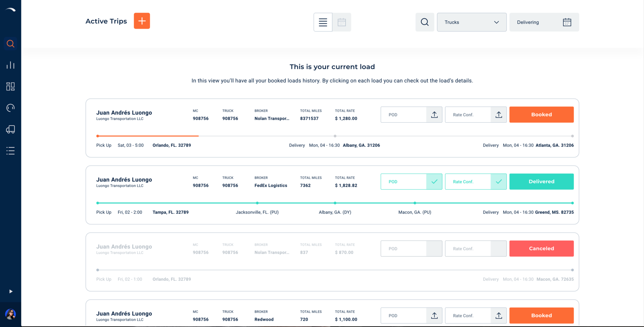Image resolution: width=644 pixels, height=327 pixels.
Task: Click the Canceled status button
Action: [542, 249]
